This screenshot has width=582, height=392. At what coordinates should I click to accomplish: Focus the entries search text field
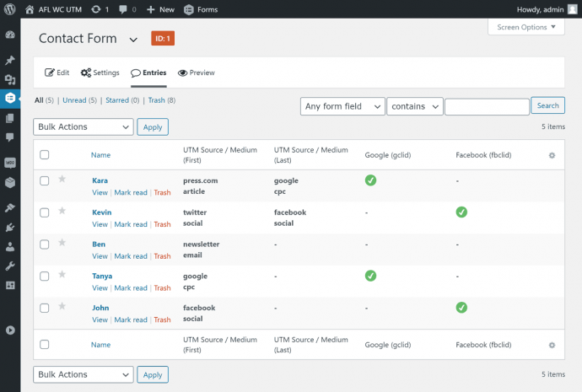(x=487, y=107)
